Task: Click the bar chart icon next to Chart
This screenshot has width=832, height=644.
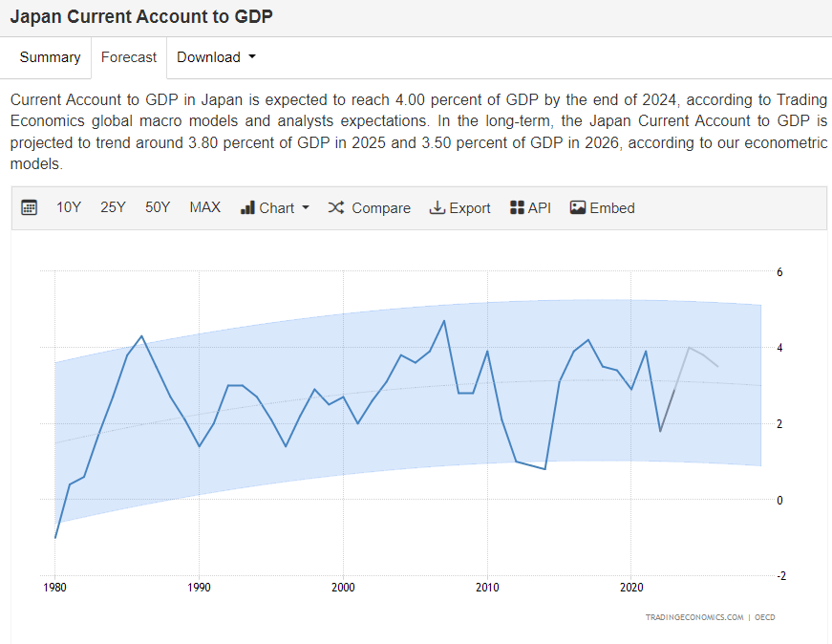Action: point(248,207)
